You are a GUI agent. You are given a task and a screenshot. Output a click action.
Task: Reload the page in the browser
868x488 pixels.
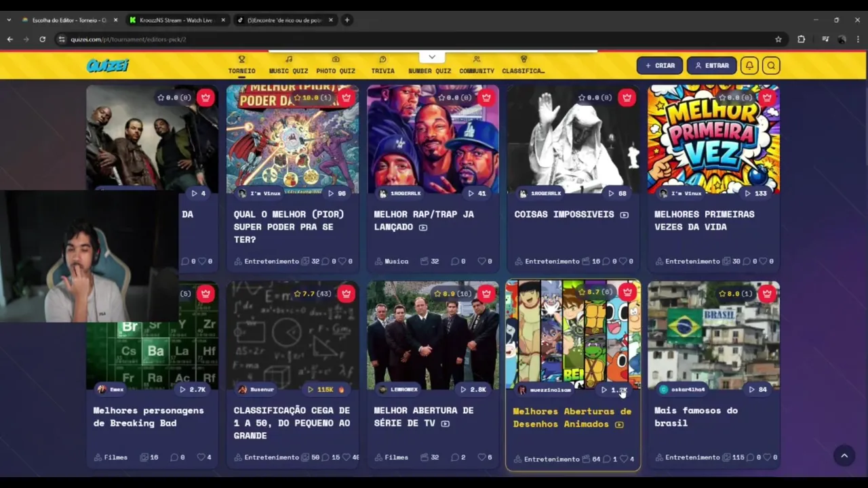[x=42, y=39]
